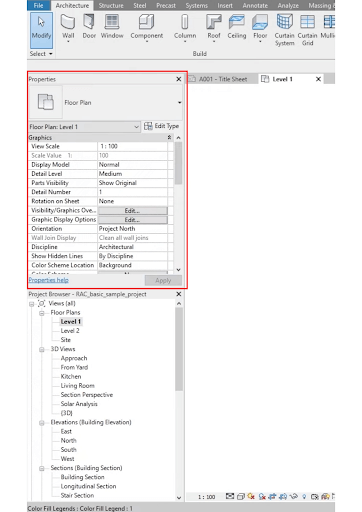Viewport: 362px width, 512px height.
Task: Toggle Reveal Hidden Elements lightbulb
Action: coord(304,497)
